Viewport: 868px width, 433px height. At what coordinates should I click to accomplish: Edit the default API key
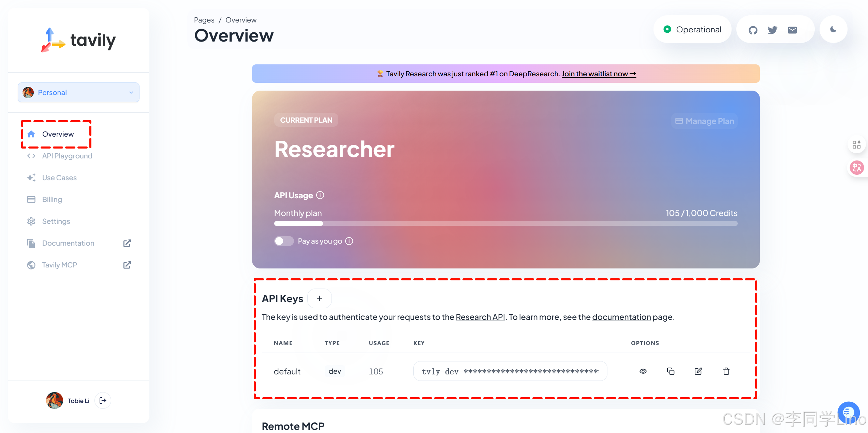point(698,371)
